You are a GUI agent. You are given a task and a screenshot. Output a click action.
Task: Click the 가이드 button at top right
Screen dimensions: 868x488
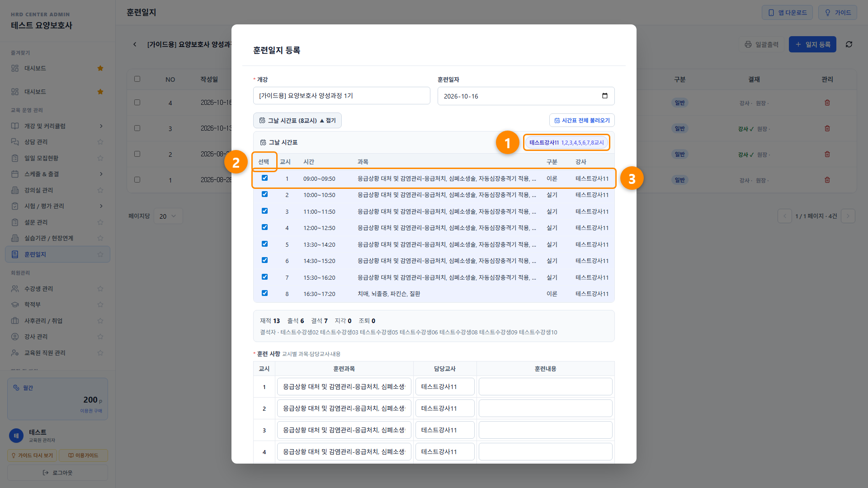tap(838, 13)
